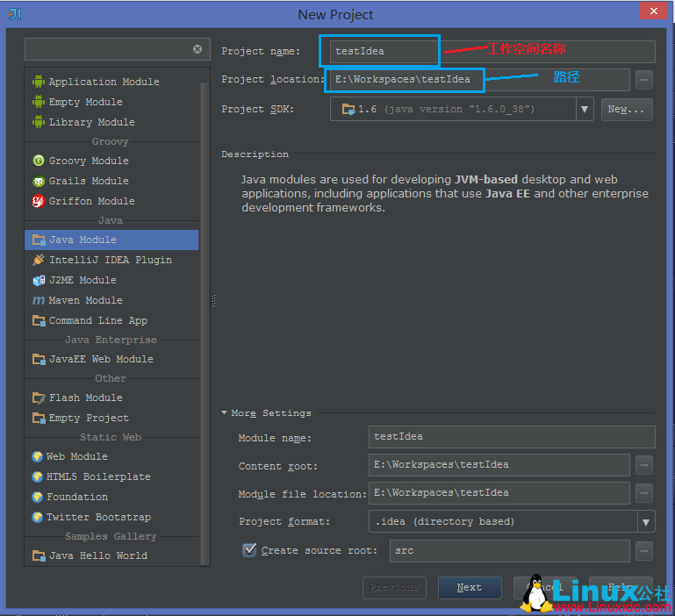Click the IntelliJ IDEA Plugin icon
The width and height of the screenshot is (675, 616).
point(39,260)
